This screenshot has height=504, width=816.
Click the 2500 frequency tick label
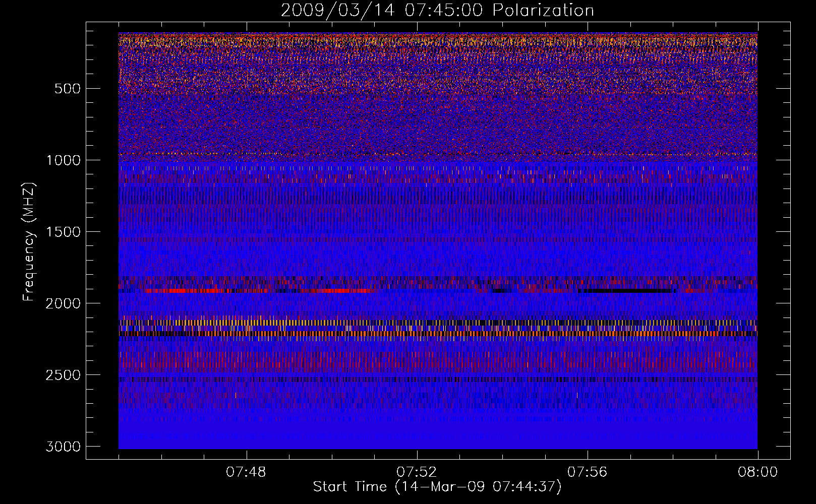(63, 375)
